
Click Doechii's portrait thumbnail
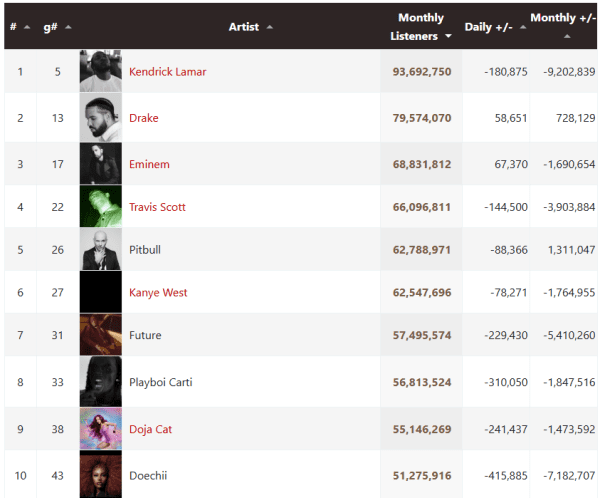coord(101,474)
